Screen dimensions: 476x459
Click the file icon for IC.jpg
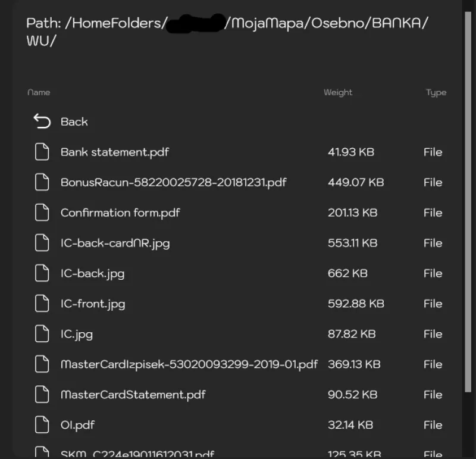point(42,334)
